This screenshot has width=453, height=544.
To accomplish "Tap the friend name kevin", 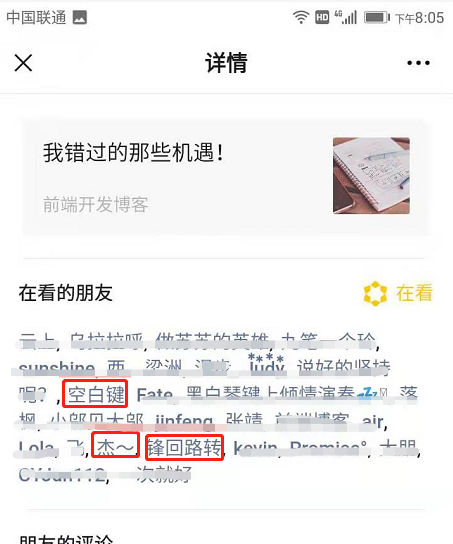I will tap(256, 448).
